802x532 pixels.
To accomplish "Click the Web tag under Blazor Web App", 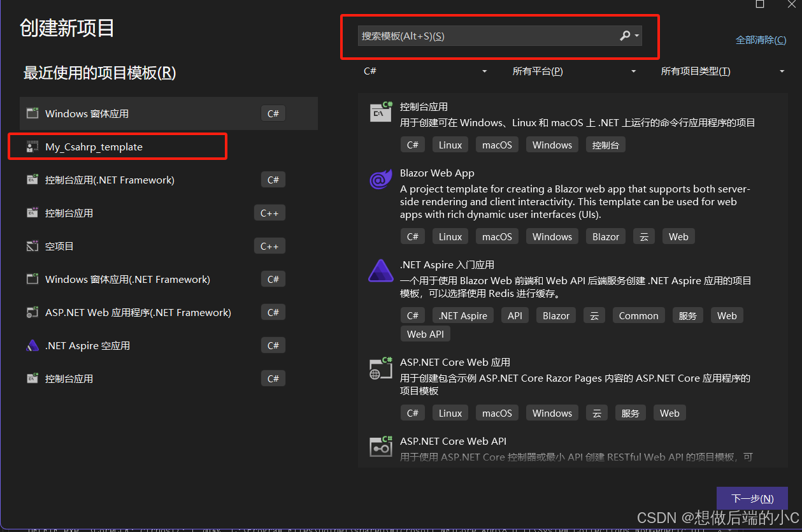I will pyautogui.click(x=678, y=236).
